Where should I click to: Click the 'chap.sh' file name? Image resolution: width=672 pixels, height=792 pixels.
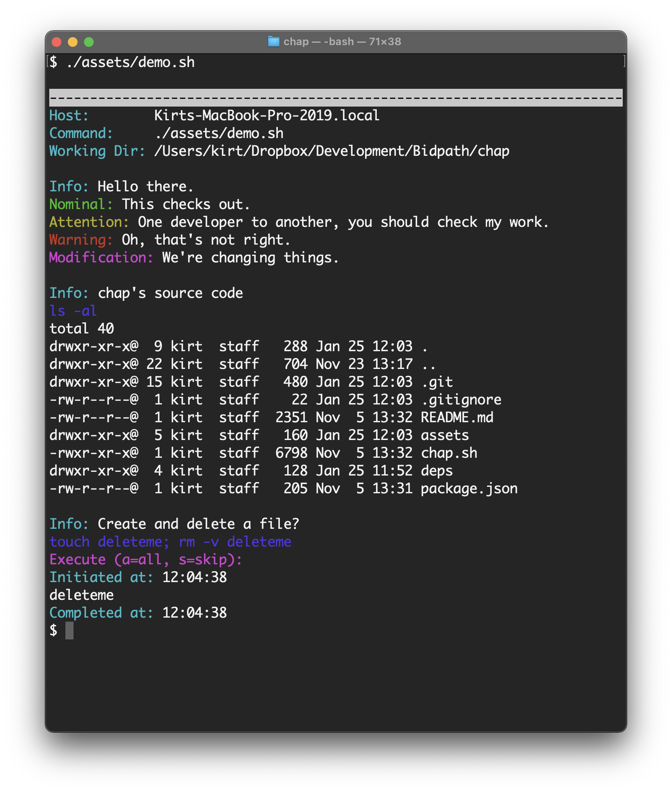449,453
